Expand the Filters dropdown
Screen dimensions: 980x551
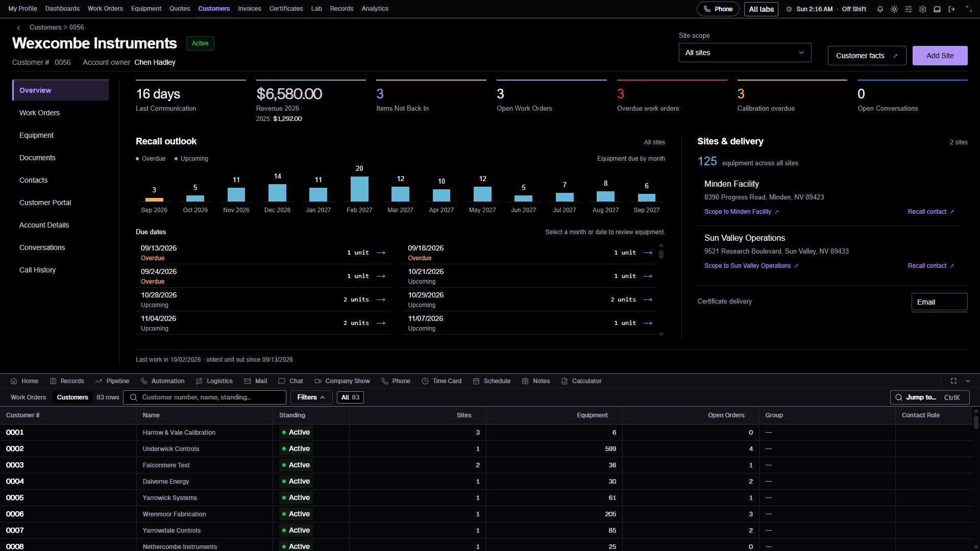coord(311,397)
